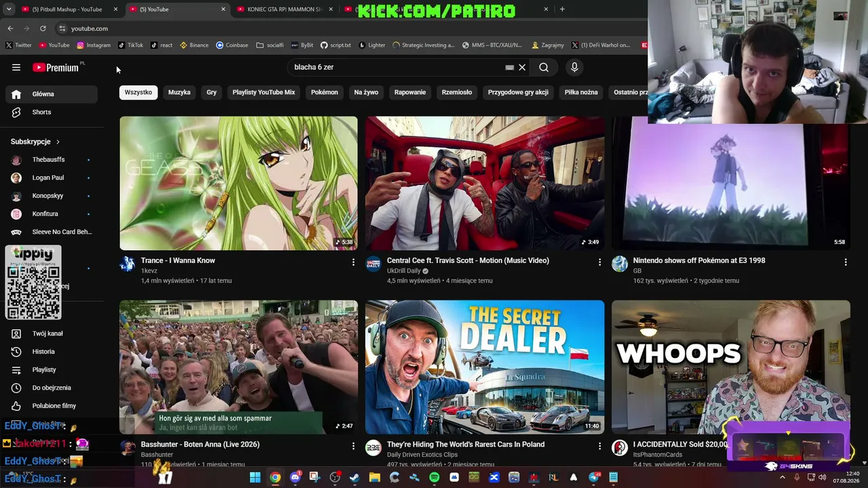Open the YouTube hamburger guide menu
Viewport: 868px width, 488px height.
click(x=16, y=67)
